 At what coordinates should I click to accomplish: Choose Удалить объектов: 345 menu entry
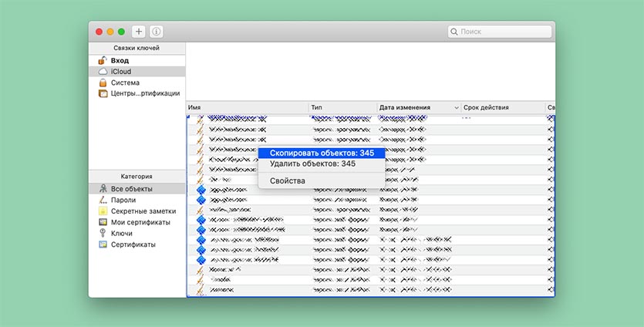[312, 164]
